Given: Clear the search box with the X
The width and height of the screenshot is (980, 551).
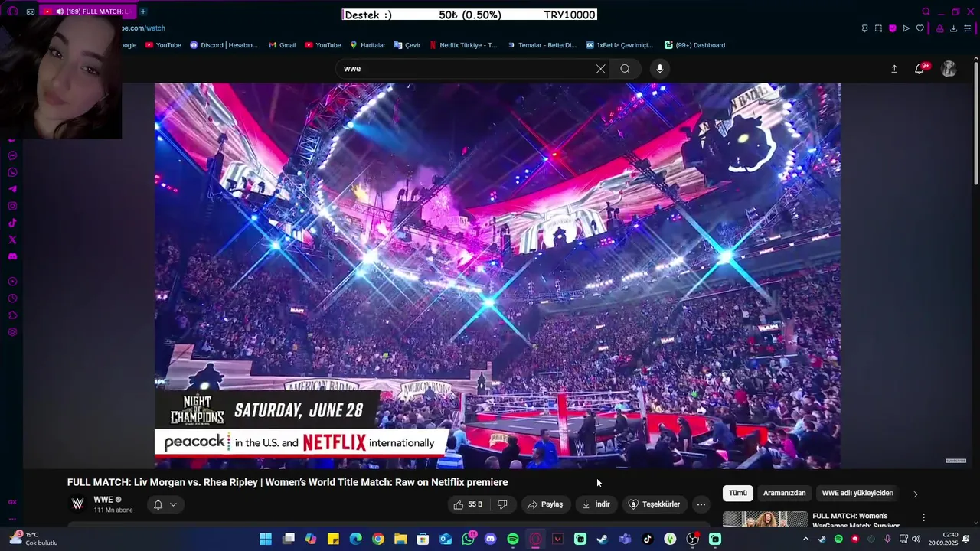Looking at the screenshot, I should pyautogui.click(x=600, y=69).
